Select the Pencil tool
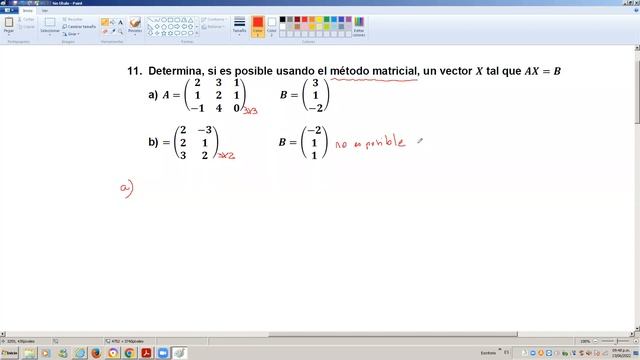The height and width of the screenshot is (360, 640). (105, 22)
